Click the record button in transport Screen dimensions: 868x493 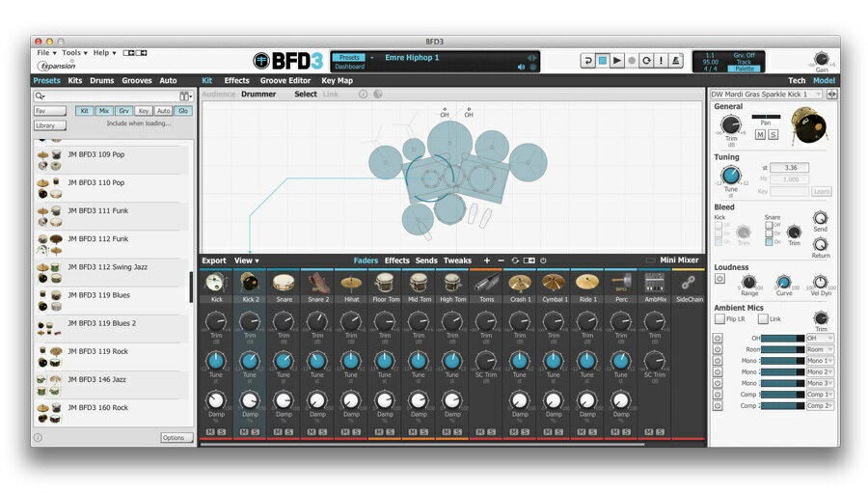[x=631, y=61]
